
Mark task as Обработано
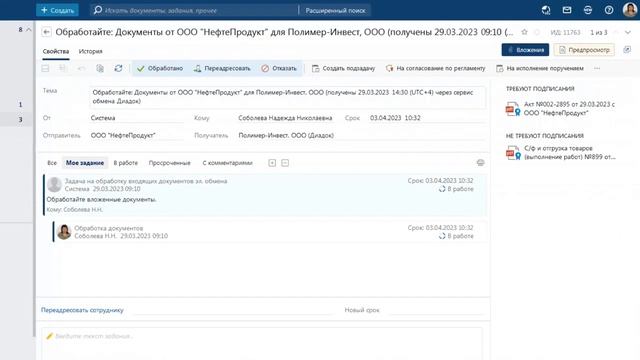(x=160, y=68)
